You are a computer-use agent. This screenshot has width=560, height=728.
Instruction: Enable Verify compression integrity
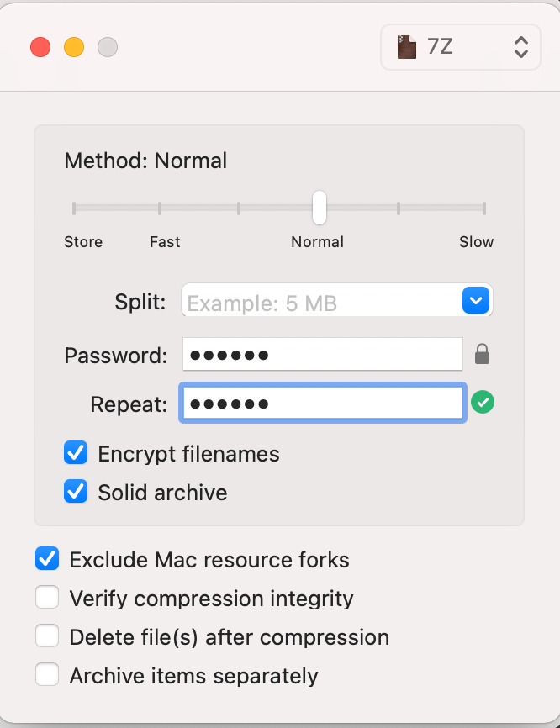[47, 597]
